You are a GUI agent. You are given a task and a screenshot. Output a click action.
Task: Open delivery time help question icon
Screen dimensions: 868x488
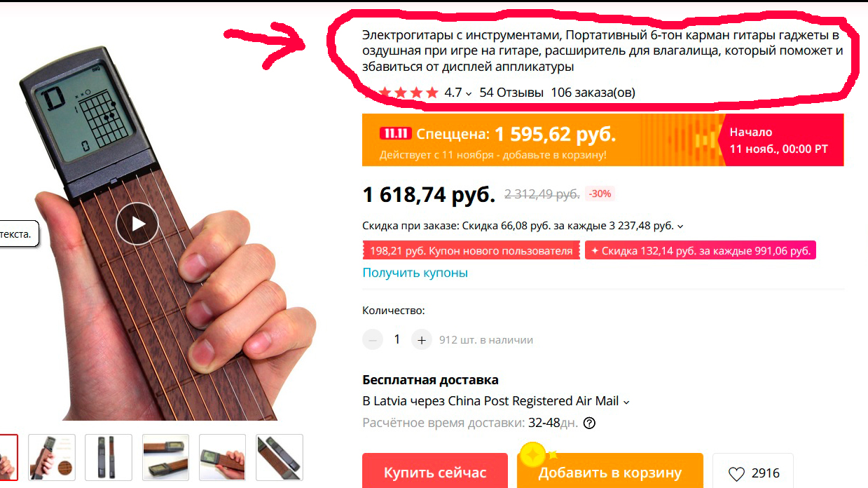[x=589, y=423]
